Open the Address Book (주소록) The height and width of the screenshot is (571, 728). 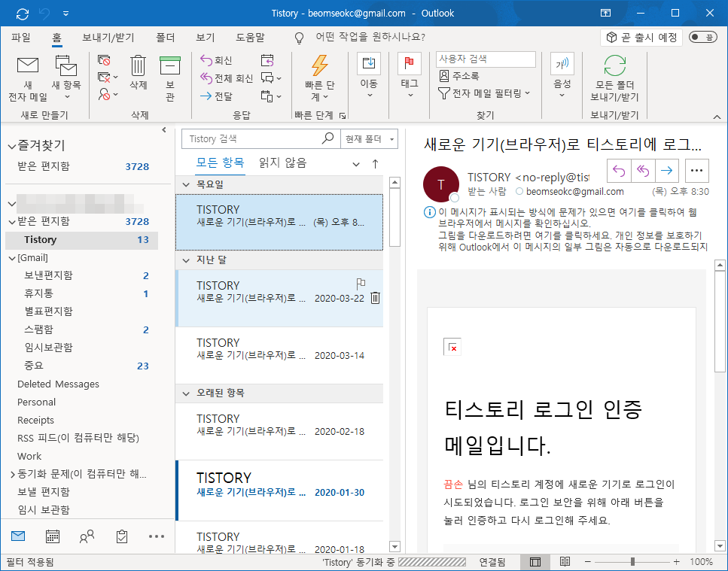458,76
